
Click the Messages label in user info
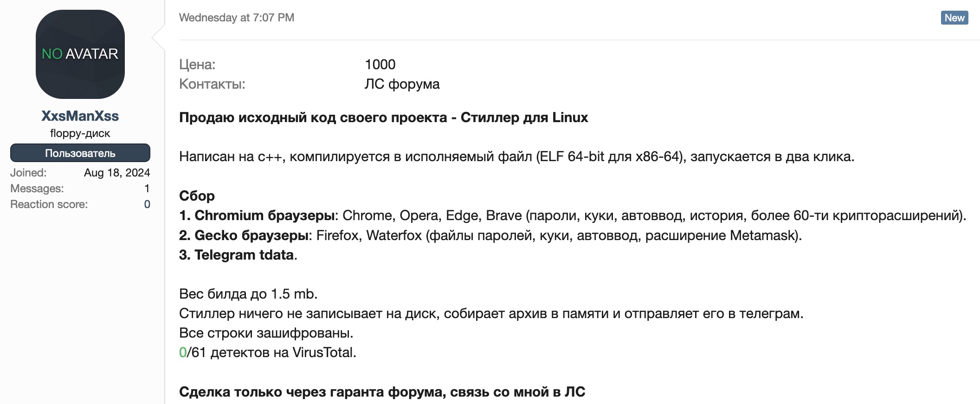pos(37,189)
